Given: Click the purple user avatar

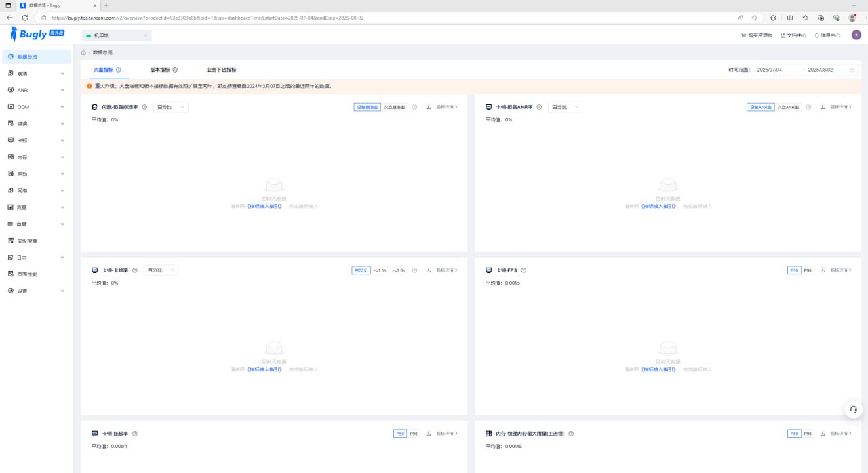Looking at the screenshot, I should tap(856, 35).
